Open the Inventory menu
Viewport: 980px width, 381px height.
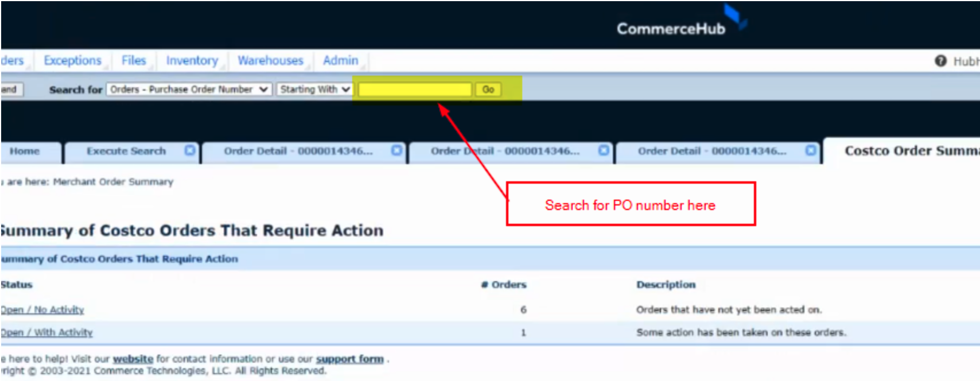click(192, 60)
